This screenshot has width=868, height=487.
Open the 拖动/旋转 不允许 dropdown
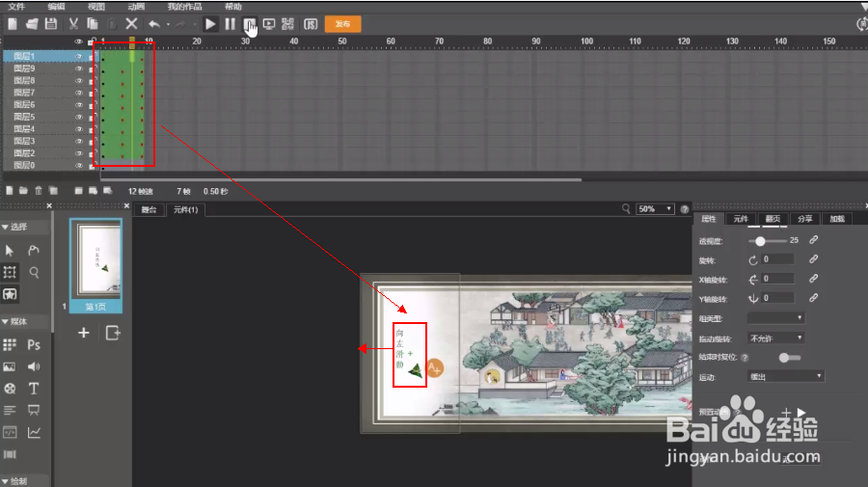(x=775, y=338)
